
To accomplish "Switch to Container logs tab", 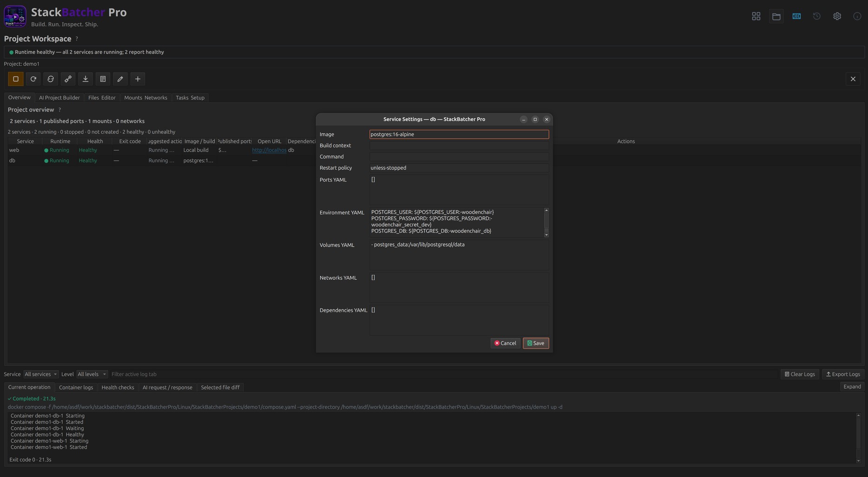I will point(76,387).
